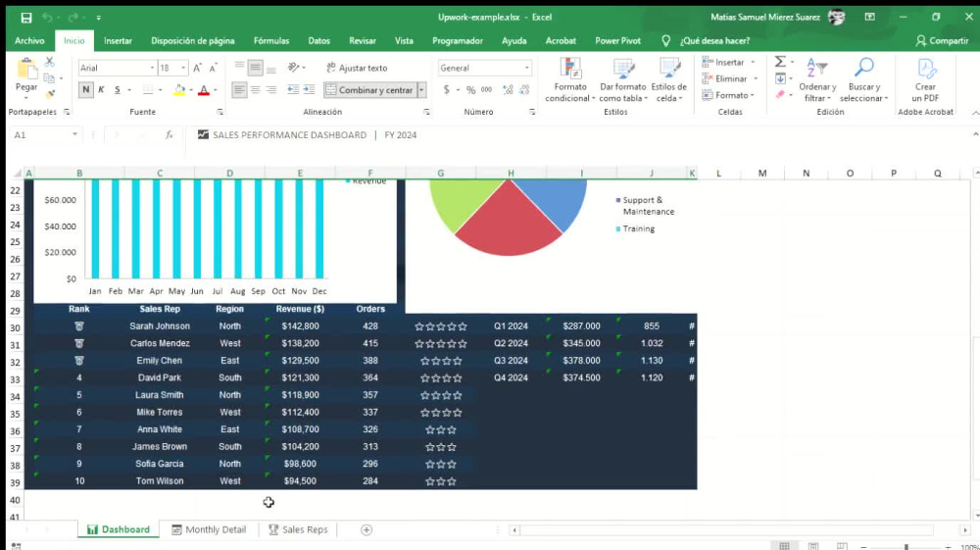Open Buscar y seleccionar magnifier
The image size is (980, 550).
863,79
